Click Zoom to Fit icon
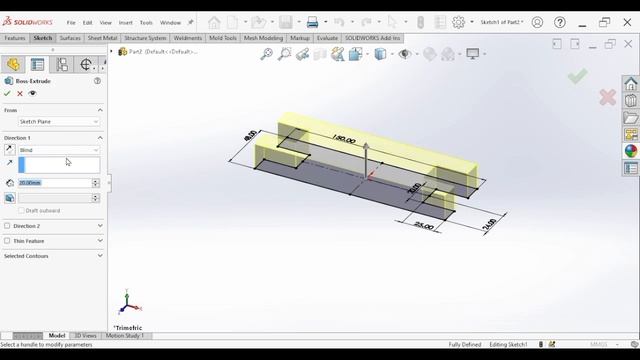Image resolution: width=640 pixels, height=360 pixels. point(267,54)
